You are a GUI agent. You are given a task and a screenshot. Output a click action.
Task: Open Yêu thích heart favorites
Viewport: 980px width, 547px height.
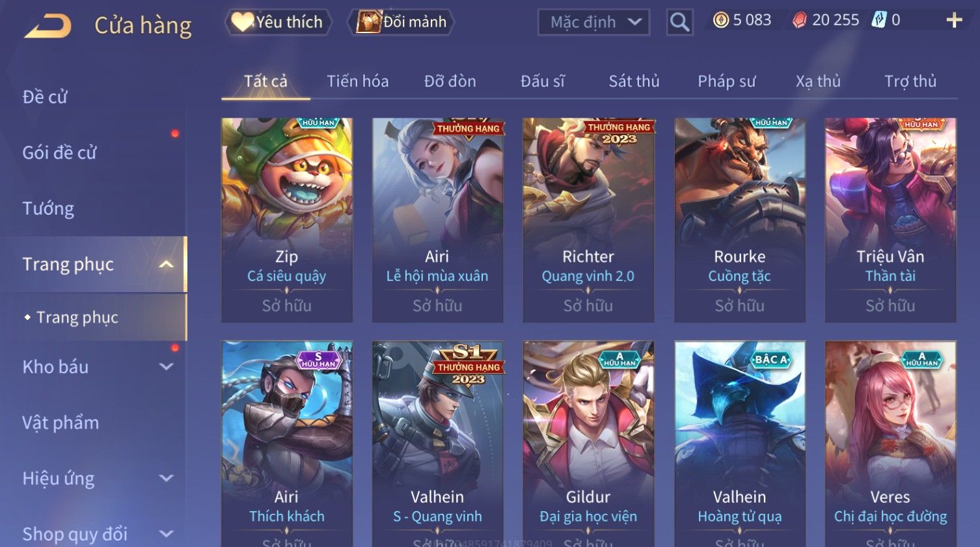click(x=278, y=22)
